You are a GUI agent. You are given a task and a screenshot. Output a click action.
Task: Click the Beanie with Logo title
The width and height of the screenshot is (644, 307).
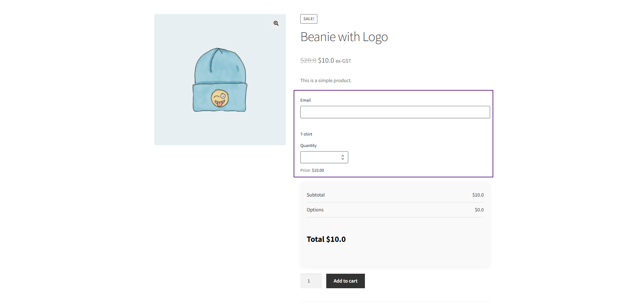pyautogui.click(x=344, y=37)
